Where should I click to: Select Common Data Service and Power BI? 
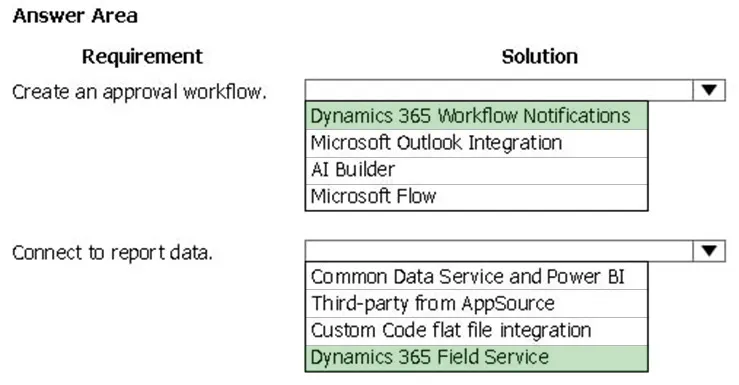476,277
